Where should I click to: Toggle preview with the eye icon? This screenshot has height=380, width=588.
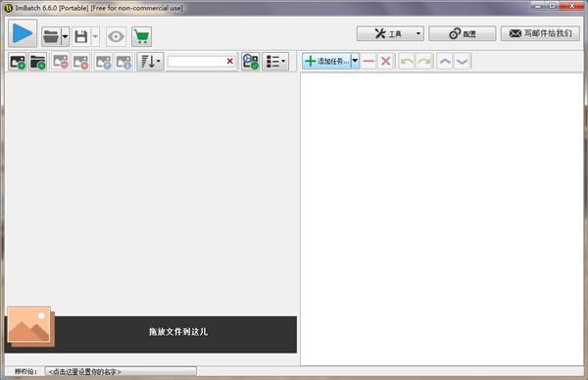[116, 36]
